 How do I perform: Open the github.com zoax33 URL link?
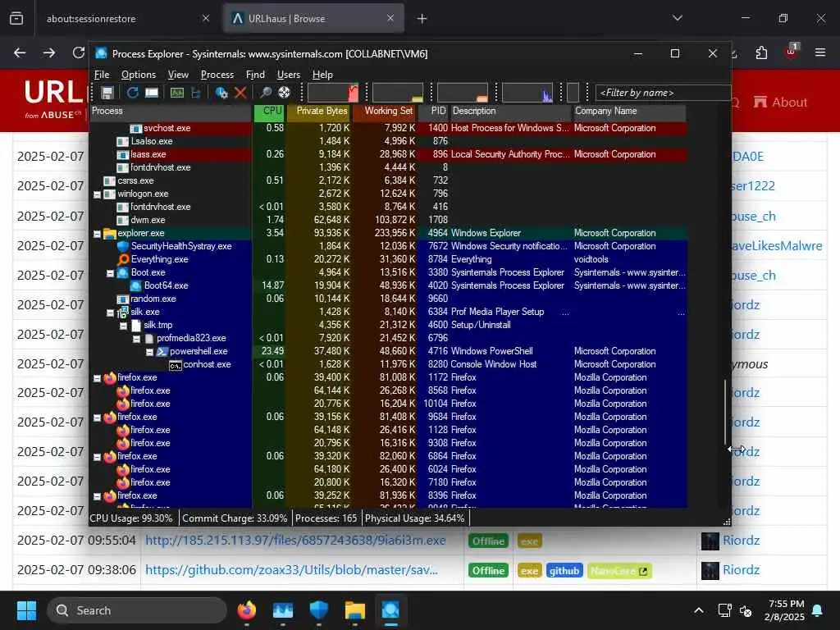pyautogui.click(x=291, y=570)
